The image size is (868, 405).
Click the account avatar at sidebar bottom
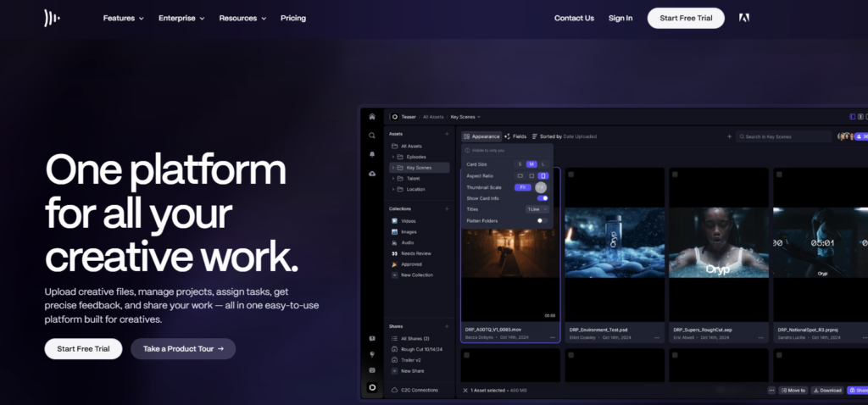coord(372,387)
